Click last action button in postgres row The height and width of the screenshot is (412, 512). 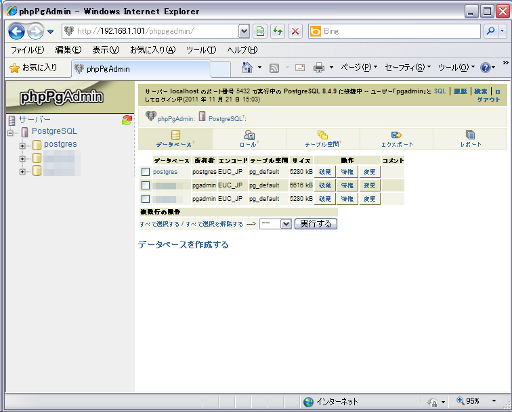pyautogui.click(x=369, y=172)
